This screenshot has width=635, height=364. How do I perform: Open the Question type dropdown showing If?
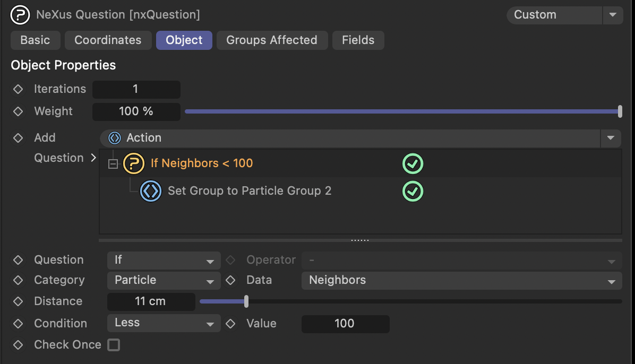164,260
